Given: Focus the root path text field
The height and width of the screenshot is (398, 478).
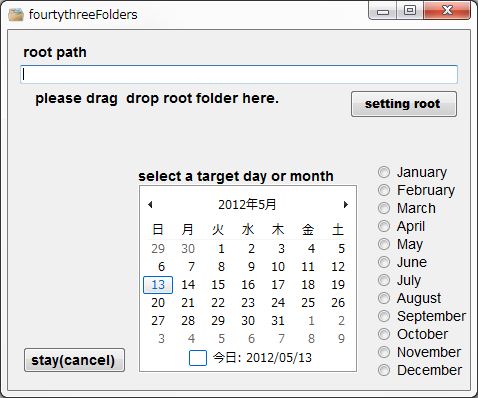Looking at the screenshot, I should click(x=239, y=74).
